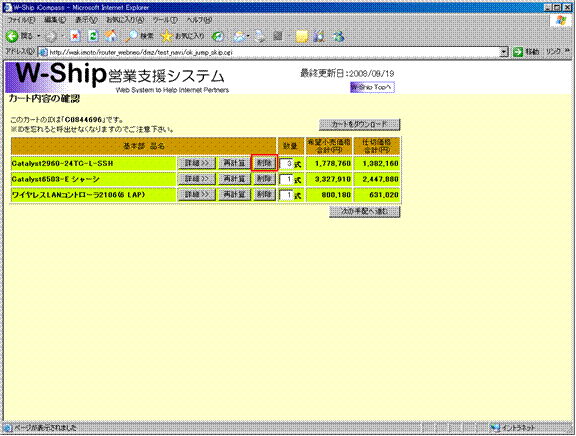
Task: Open the ツール(T) menu
Action: point(165,20)
